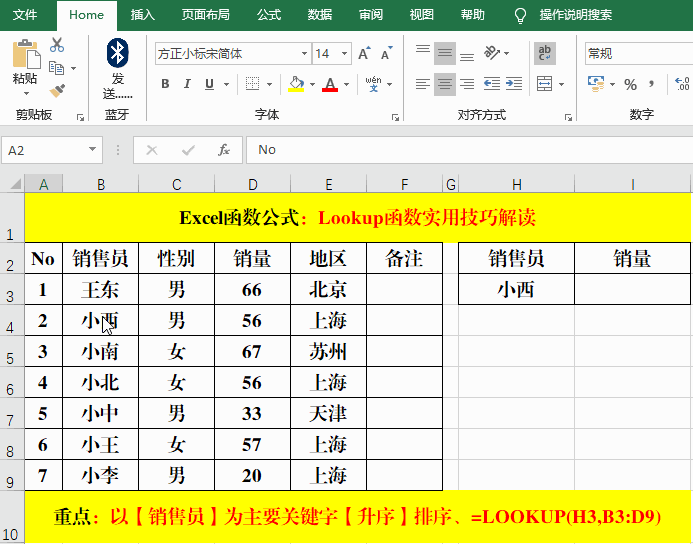Viewport: 693px width, 544px height.
Task: Toggle middle vertical alignment
Action: point(445,53)
